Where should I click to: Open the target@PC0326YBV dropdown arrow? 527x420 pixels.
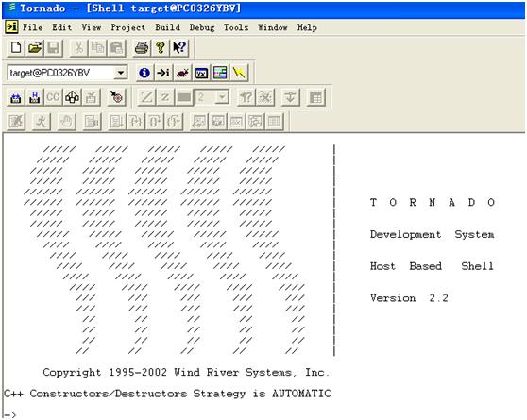tap(120, 73)
